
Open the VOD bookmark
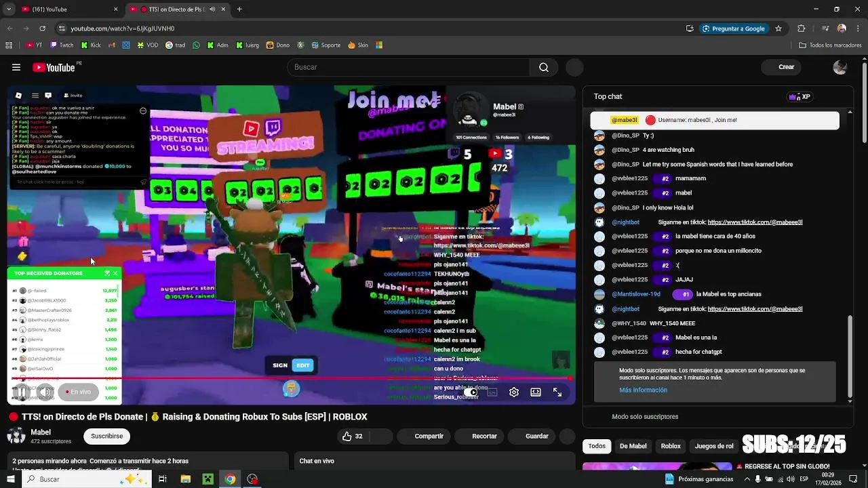click(x=147, y=45)
